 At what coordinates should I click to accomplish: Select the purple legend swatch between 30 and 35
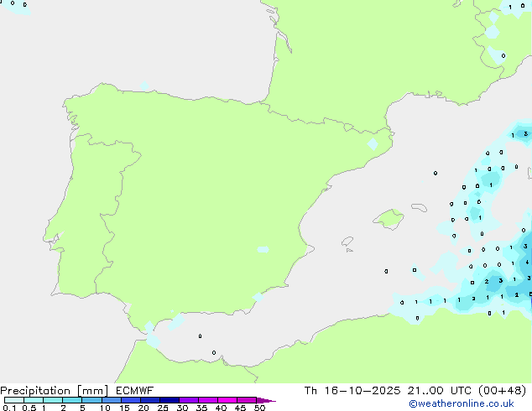189,400
